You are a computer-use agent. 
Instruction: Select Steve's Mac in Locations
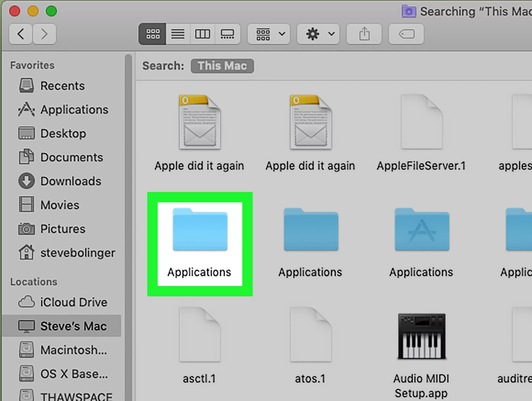[x=62, y=326]
